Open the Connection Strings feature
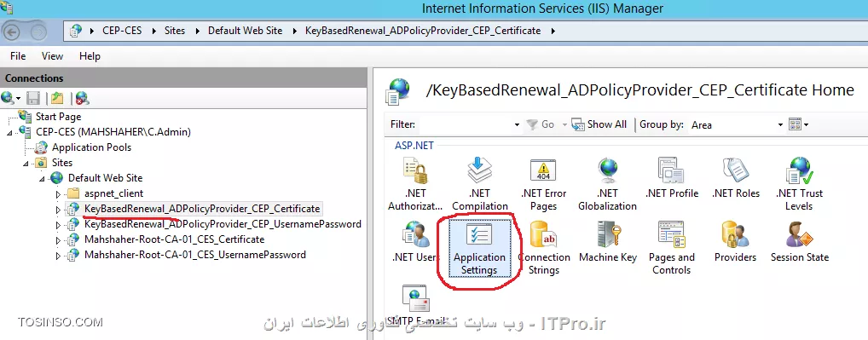This screenshot has height=340, width=868. click(x=543, y=248)
